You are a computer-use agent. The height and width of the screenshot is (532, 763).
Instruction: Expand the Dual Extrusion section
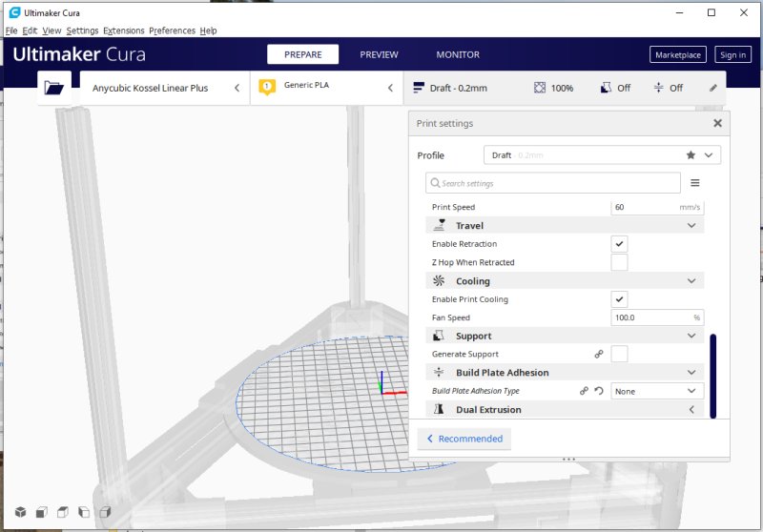point(691,409)
